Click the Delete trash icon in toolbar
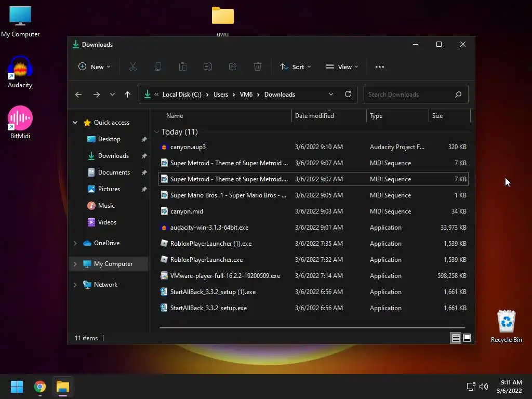Screen dimensions: 532x399 [258, 67]
